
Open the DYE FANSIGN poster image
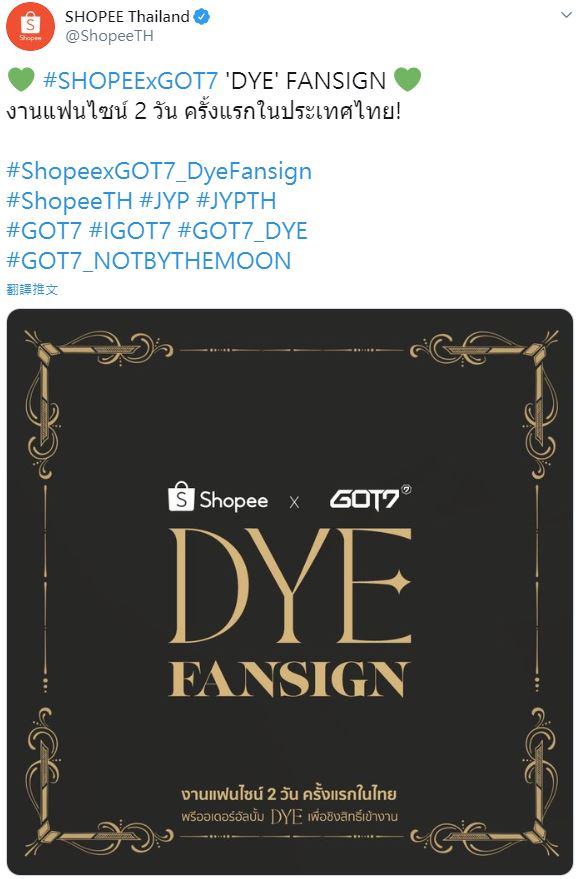(x=290, y=591)
